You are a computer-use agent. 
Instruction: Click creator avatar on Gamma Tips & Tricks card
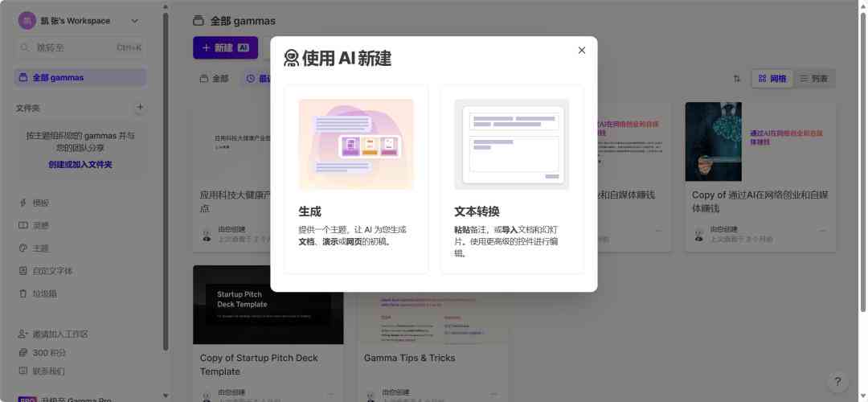click(x=371, y=396)
